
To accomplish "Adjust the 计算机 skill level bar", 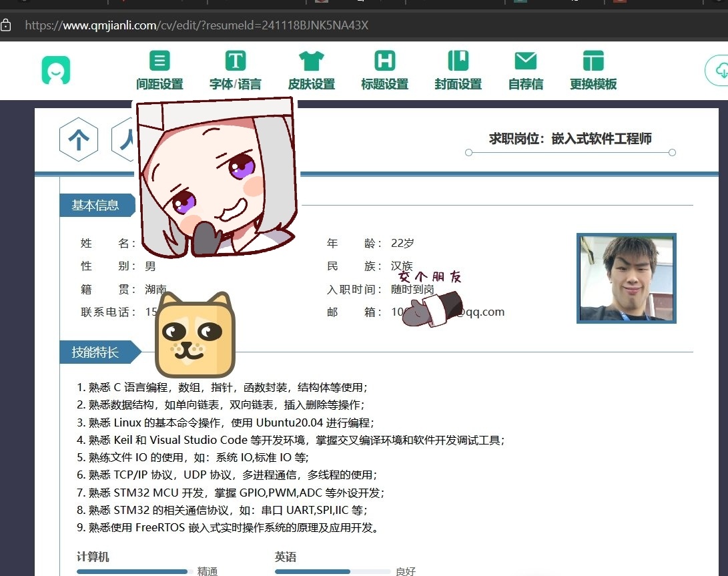I will (x=133, y=571).
